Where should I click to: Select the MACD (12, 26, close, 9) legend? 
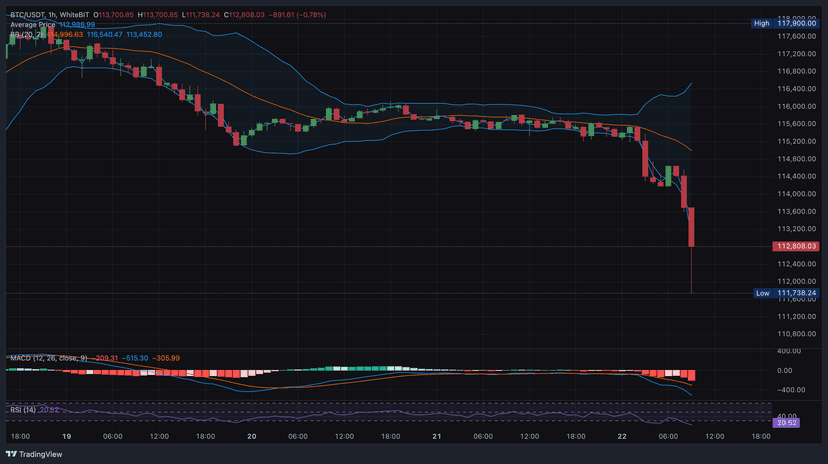pyautogui.click(x=47, y=358)
